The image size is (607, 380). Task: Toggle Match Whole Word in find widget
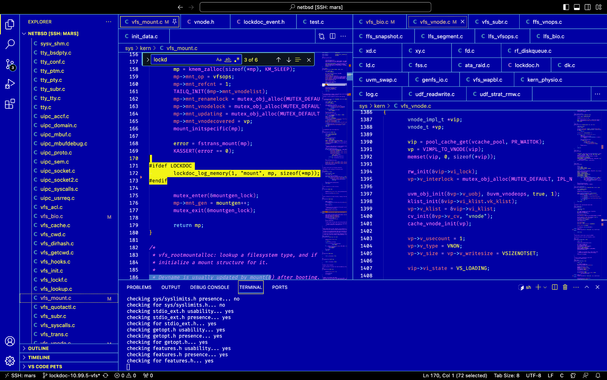[228, 60]
